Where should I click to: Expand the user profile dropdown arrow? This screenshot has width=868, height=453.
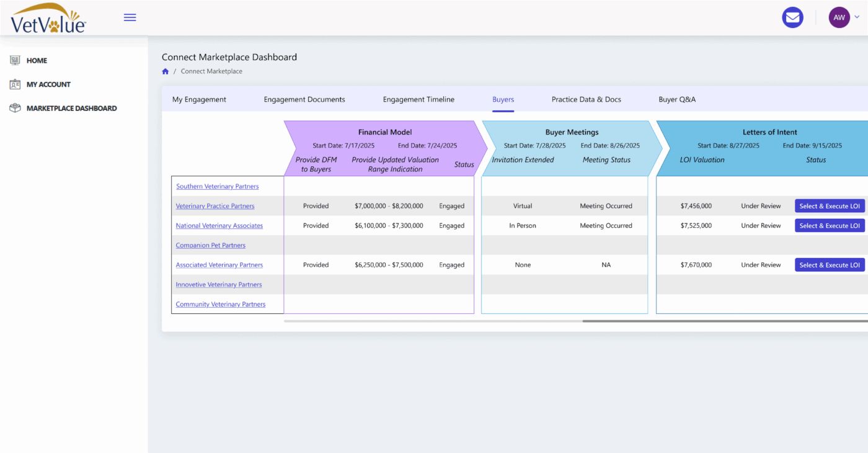coord(857,17)
